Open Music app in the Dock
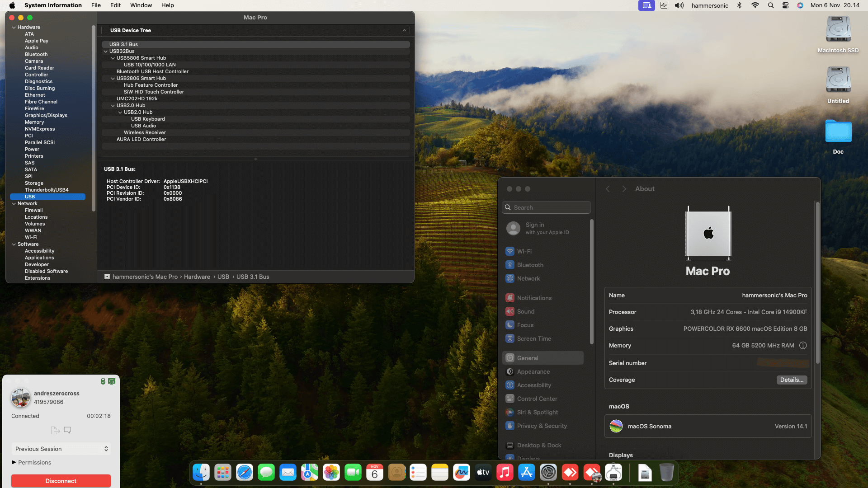The image size is (868, 488). [505, 473]
